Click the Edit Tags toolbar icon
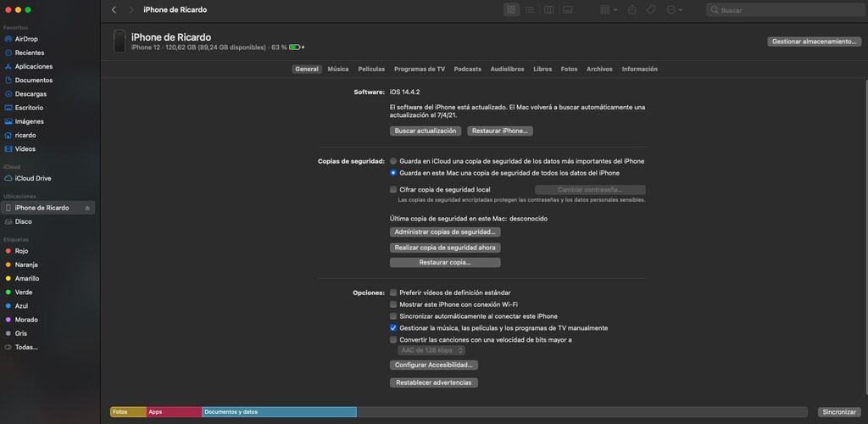Image resolution: width=868 pixels, height=424 pixels. [651, 10]
